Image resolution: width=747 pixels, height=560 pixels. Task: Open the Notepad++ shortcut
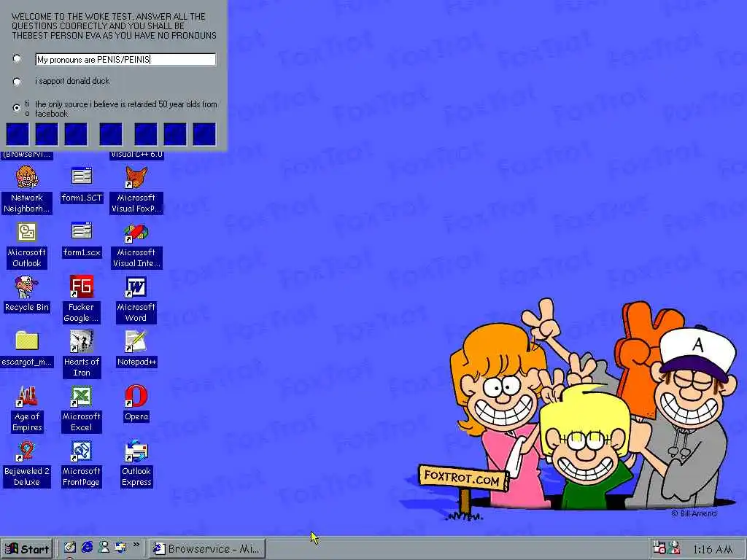tap(136, 349)
